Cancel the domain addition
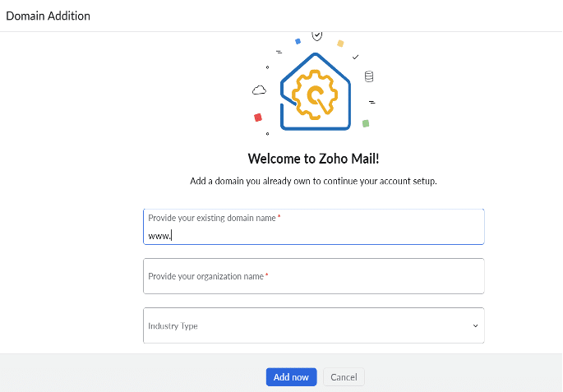This screenshot has height=392, width=563. pos(344,377)
